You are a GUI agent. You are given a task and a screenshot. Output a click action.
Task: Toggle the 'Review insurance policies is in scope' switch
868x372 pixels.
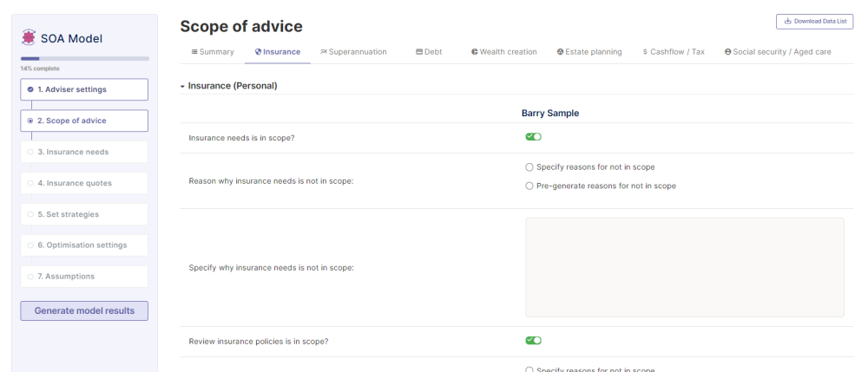pos(533,341)
